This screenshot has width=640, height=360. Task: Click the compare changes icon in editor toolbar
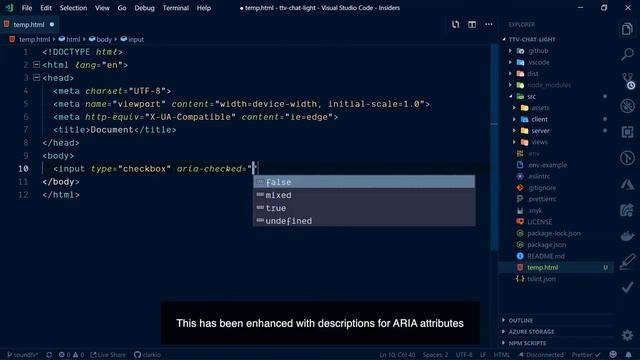[x=456, y=24]
